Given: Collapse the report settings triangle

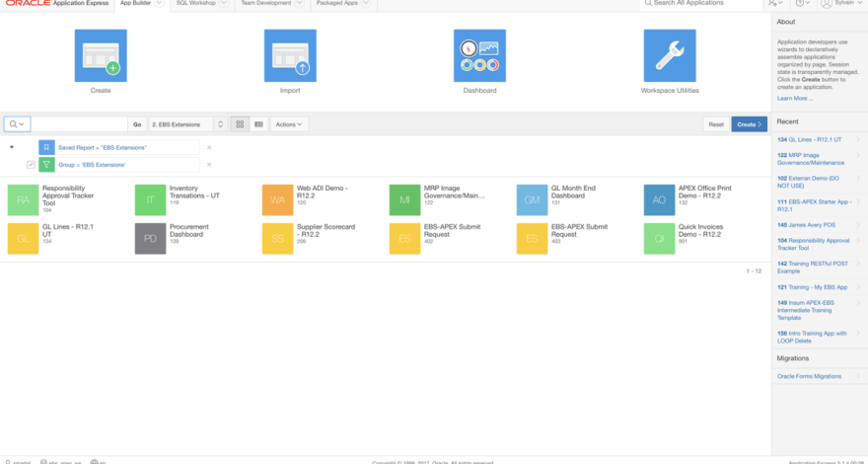Looking at the screenshot, I should point(12,147).
